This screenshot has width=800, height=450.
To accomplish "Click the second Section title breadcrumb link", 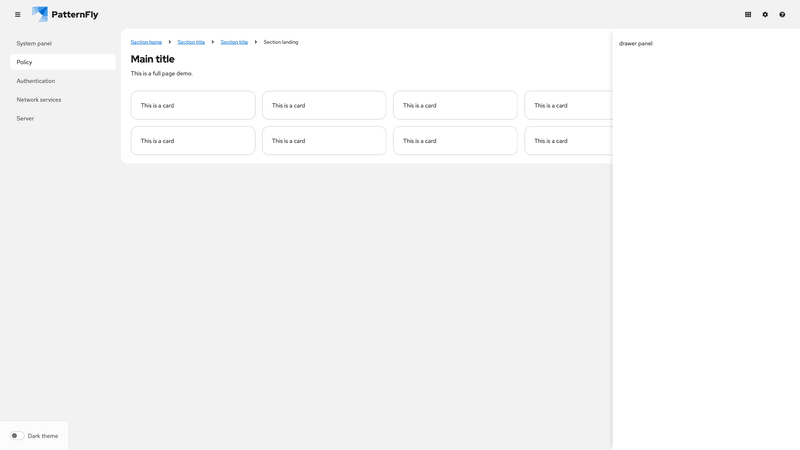I will click(x=234, y=42).
